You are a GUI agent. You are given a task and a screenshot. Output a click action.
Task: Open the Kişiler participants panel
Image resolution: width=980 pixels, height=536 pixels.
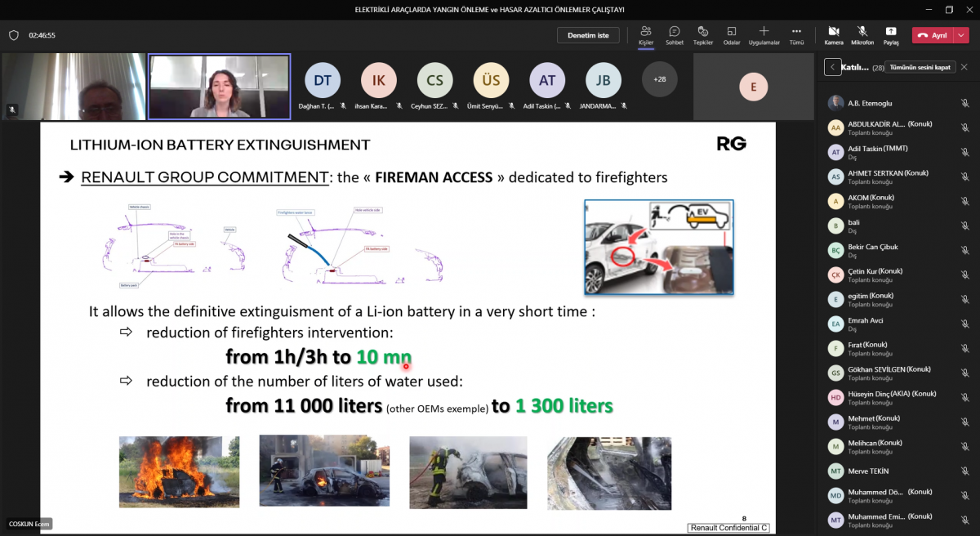pyautogui.click(x=646, y=35)
